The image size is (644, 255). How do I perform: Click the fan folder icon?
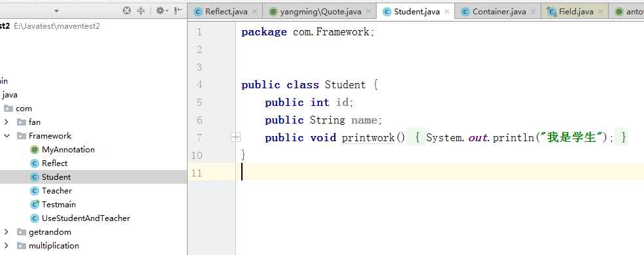tap(22, 122)
